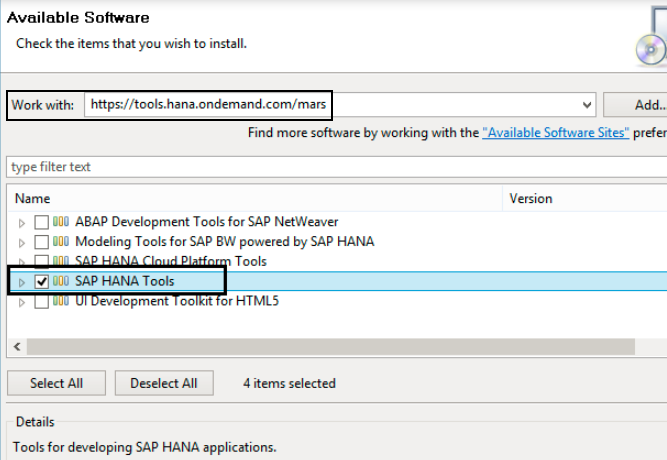
Task: Enable UI Development Toolkit for HTML5 checkbox
Action: click(x=41, y=301)
